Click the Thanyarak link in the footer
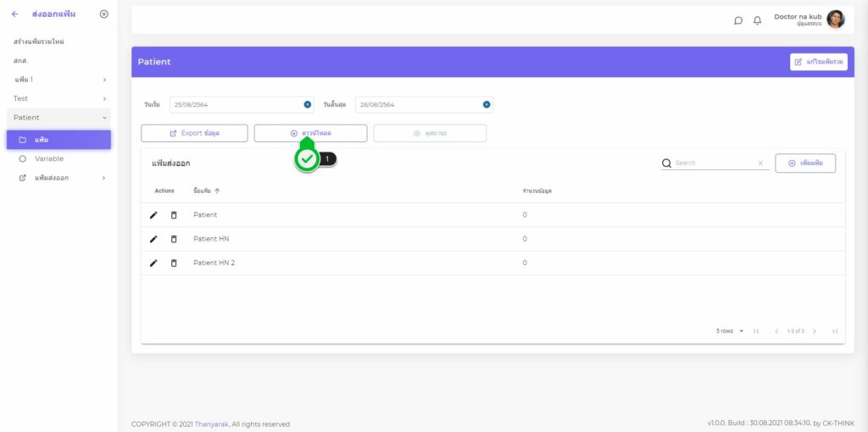The height and width of the screenshot is (432, 868). click(212, 424)
